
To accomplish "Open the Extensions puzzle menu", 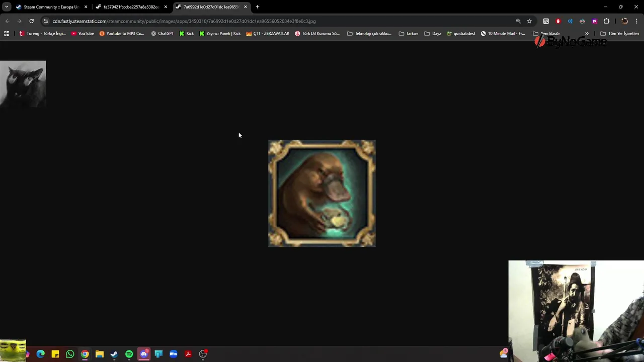I will [606, 21].
